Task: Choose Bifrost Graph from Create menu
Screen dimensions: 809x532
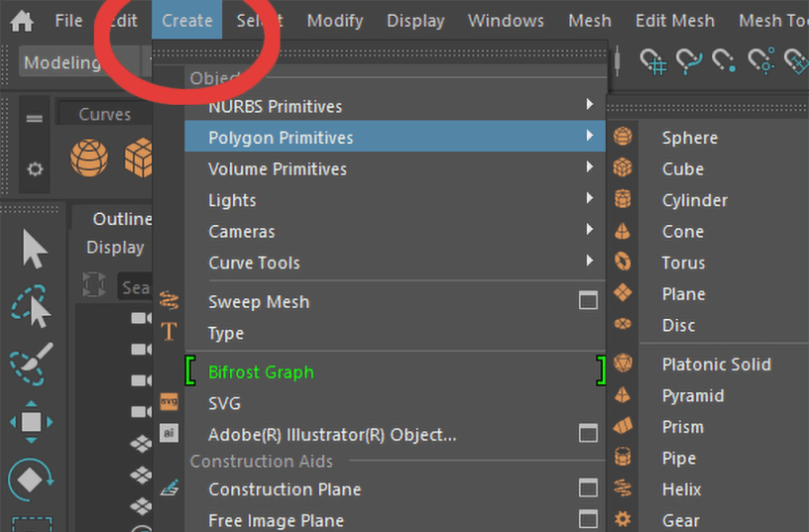Action: (x=261, y=372)
